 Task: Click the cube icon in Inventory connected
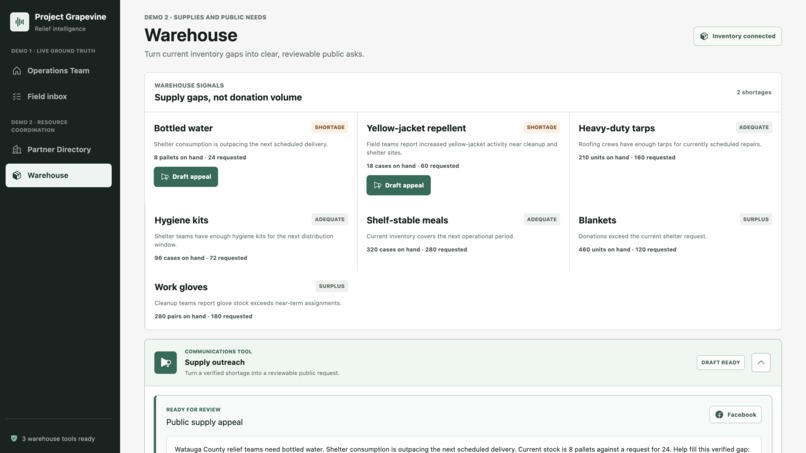(x=704, y=36)
